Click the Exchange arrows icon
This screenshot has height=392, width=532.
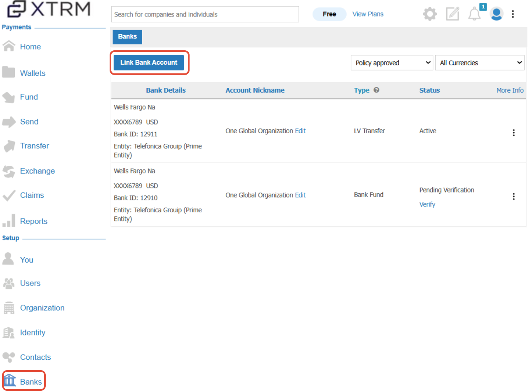pos(9,171)
